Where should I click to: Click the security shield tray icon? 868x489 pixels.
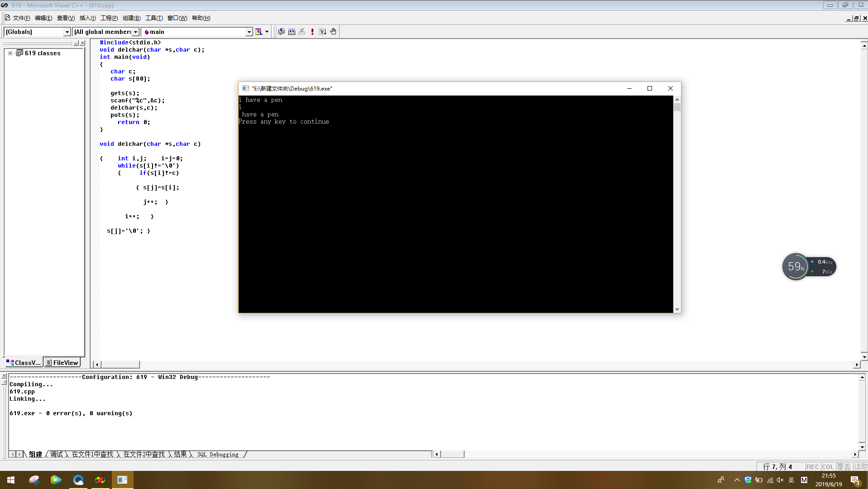point(748,480)
